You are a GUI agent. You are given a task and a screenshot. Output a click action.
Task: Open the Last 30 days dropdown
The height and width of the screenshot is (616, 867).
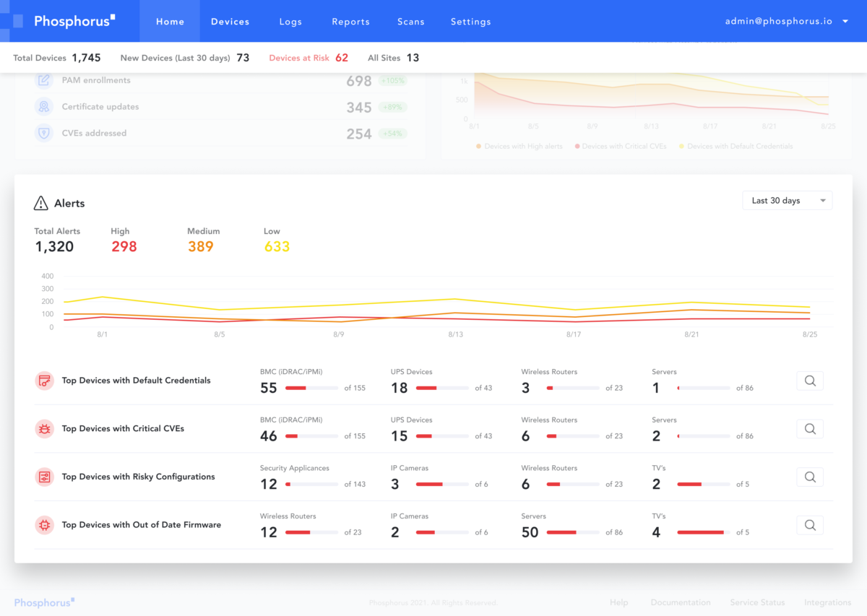tap(787, 200)
